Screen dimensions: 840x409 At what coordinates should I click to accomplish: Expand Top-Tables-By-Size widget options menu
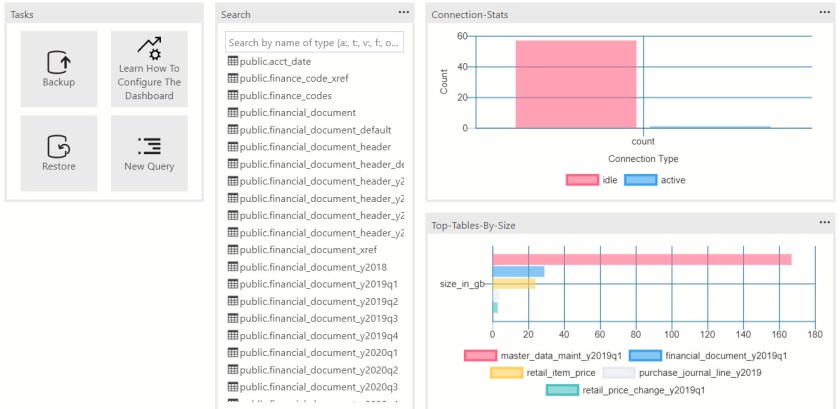(x=825, y=223)
